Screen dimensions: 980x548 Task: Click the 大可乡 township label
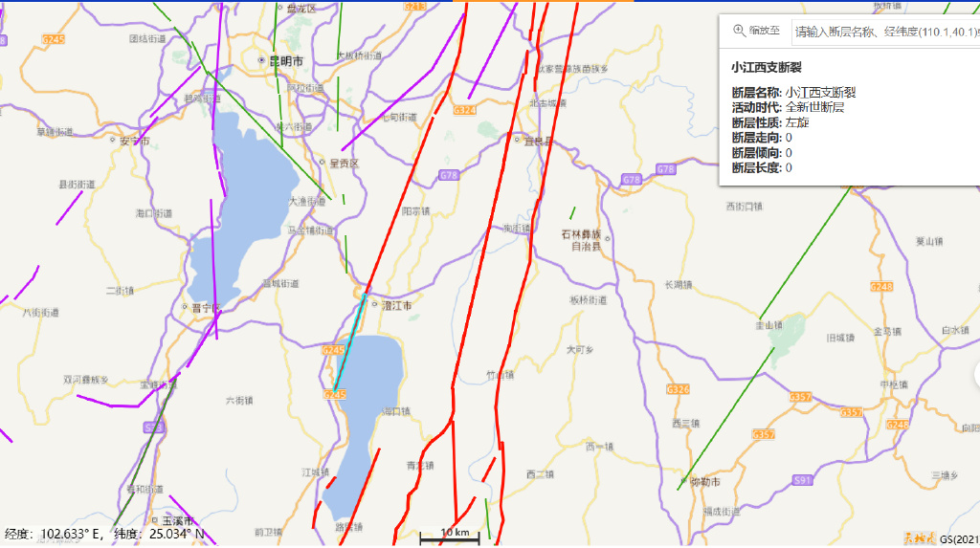(580, 349)
